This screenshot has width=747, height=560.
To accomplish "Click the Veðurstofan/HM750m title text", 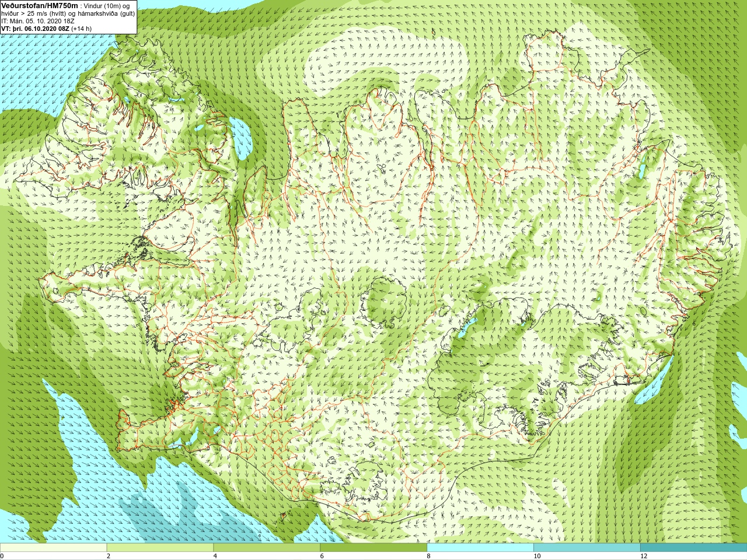I will (40, 5).
